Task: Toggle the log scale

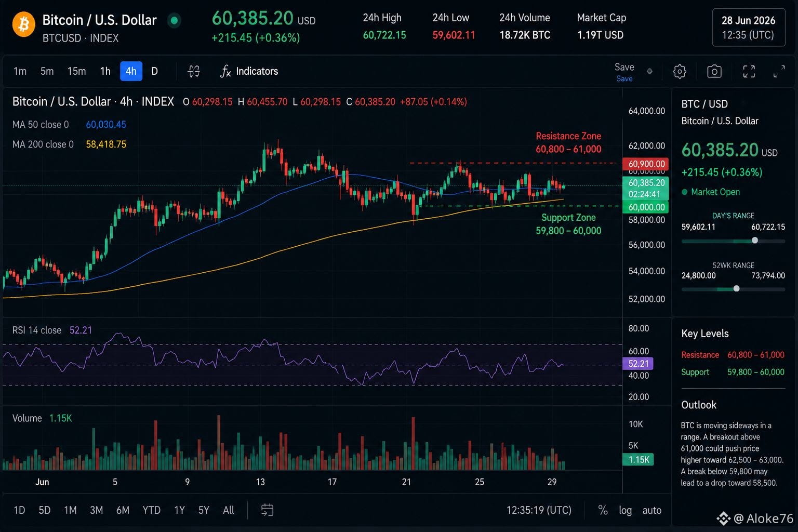Action: [x=626, y=510]
